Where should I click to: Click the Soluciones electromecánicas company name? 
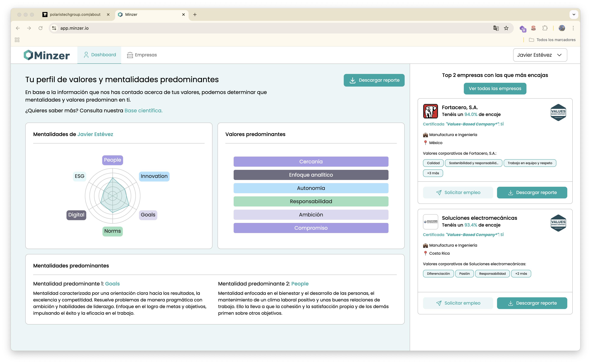pos(479,218)
